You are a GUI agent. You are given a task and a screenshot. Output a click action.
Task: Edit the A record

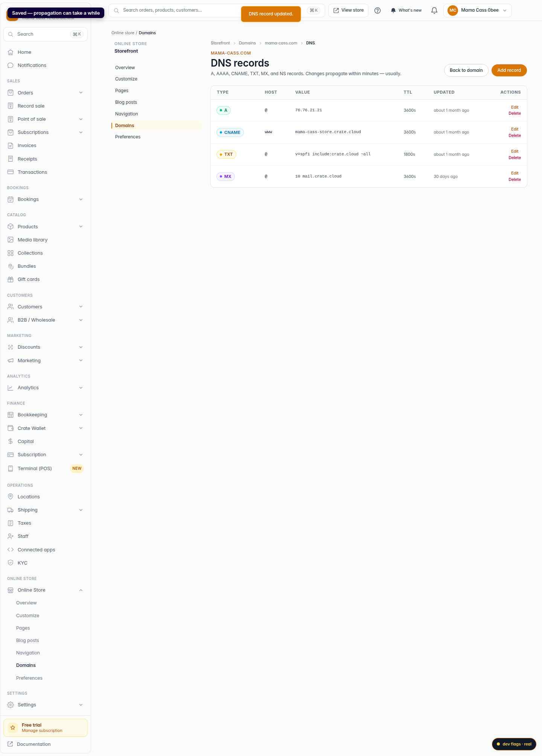[515, 108]
